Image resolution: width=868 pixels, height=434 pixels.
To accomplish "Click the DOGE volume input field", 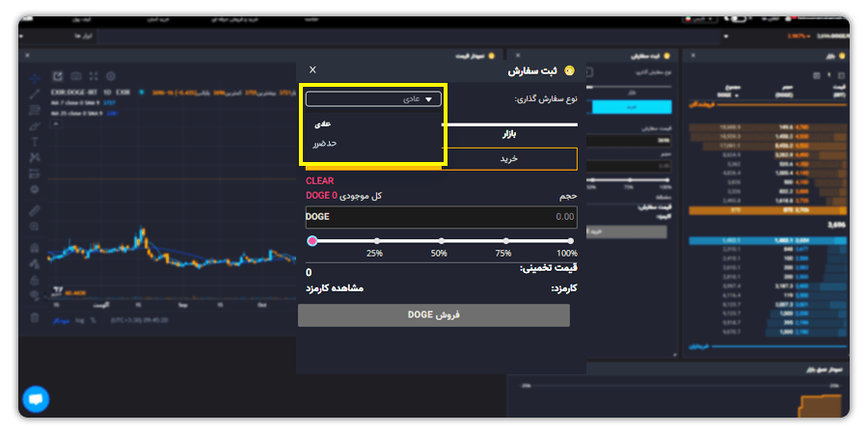I will tap(441, 217).
